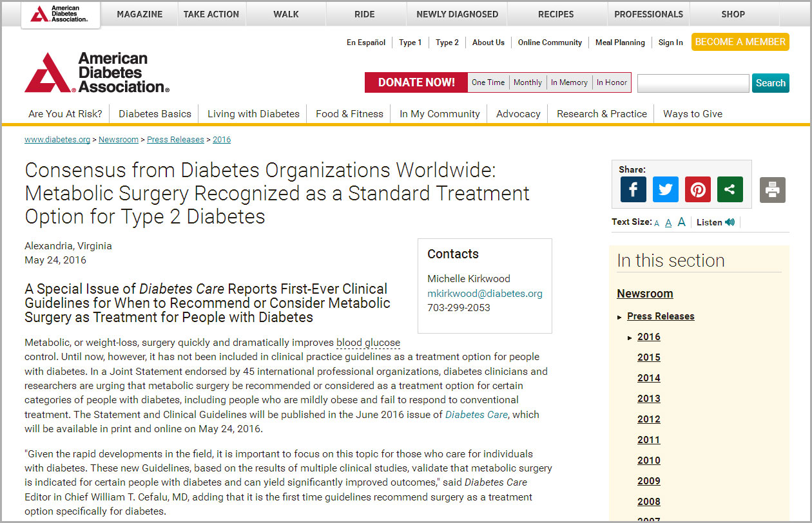Image resolution: width=812 pixels, height=523 pixels.
Task: Open Diabetes Care journal link in paragraph
Action: 476,415
